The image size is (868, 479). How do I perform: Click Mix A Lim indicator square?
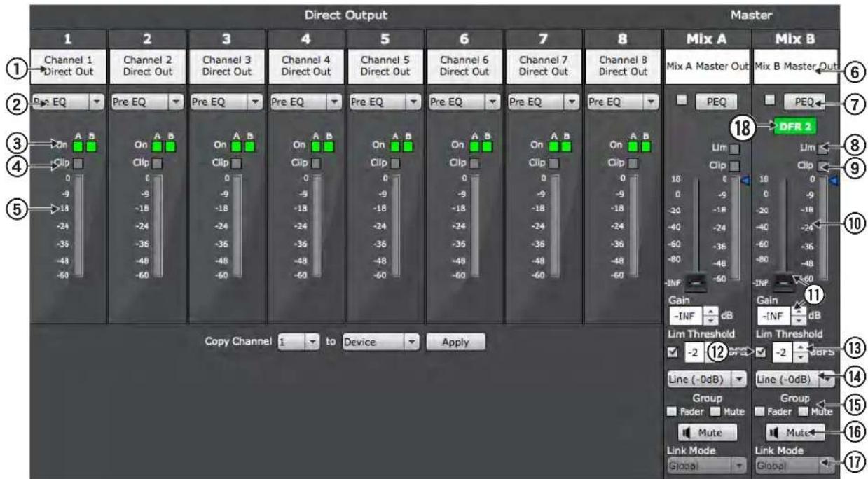735,148
